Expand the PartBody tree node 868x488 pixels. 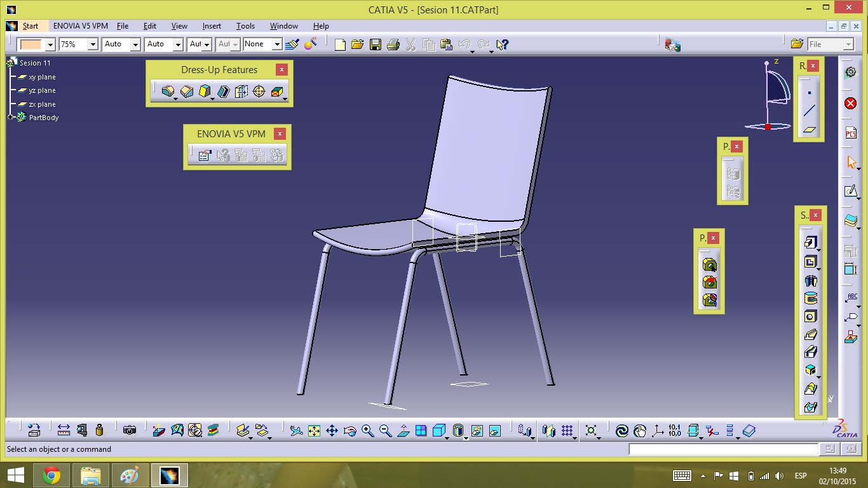[11, 118]
